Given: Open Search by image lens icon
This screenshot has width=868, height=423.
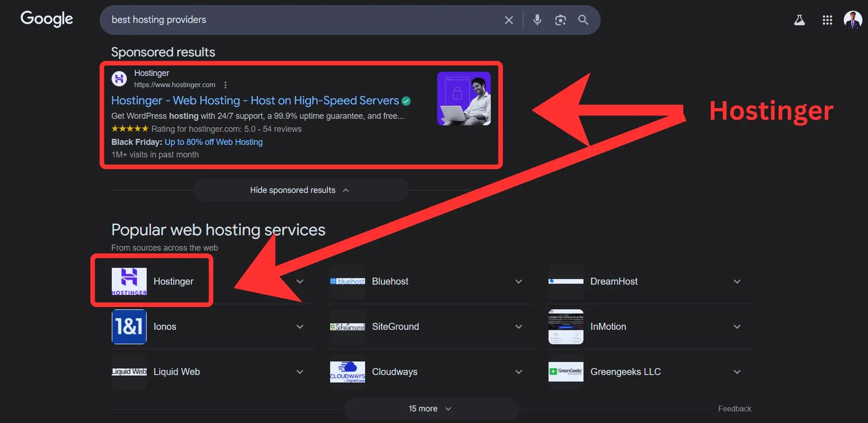Looking at the screenshot, I should tap(560, 20).
